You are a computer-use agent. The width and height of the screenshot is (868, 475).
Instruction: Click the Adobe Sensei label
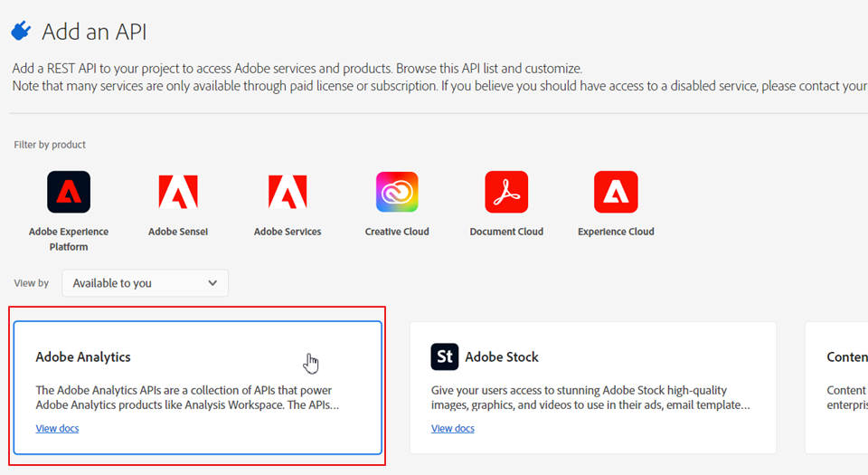tap(178, 232)
